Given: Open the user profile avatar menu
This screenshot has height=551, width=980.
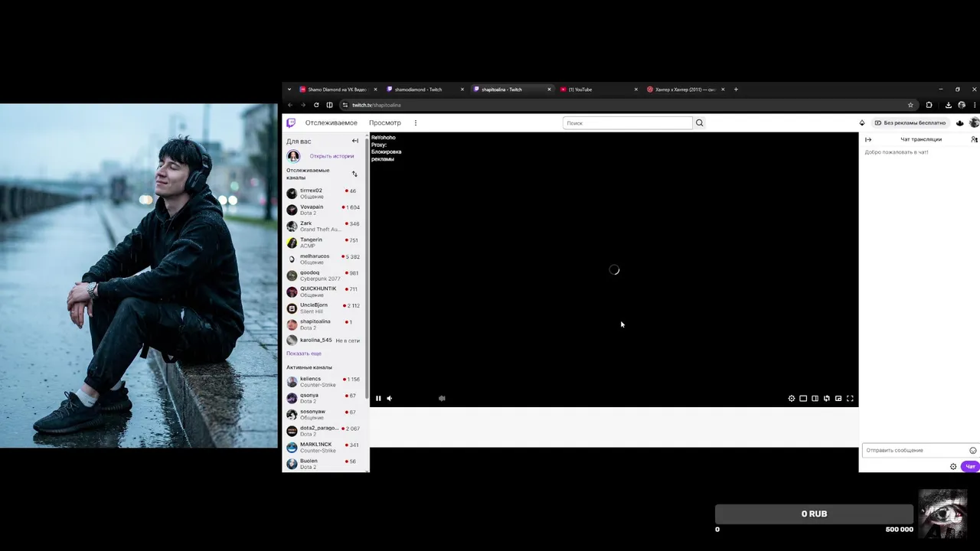Looking at the screenshot, I should point(974,122).
